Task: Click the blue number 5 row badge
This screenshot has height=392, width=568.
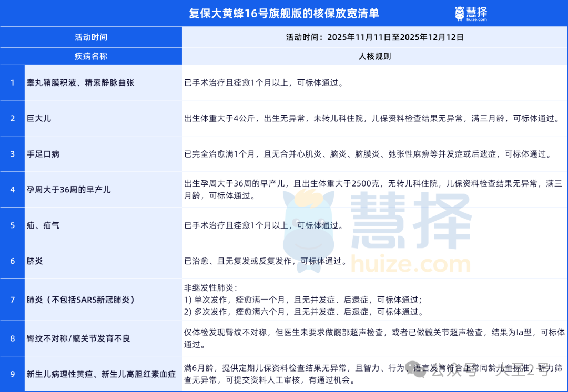Action: (x=12, y=225)
